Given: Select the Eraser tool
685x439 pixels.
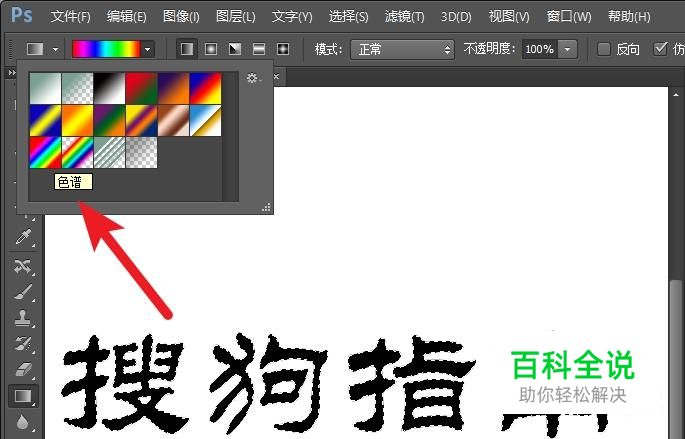Looking at the screenshot, I should click(23, 370).
